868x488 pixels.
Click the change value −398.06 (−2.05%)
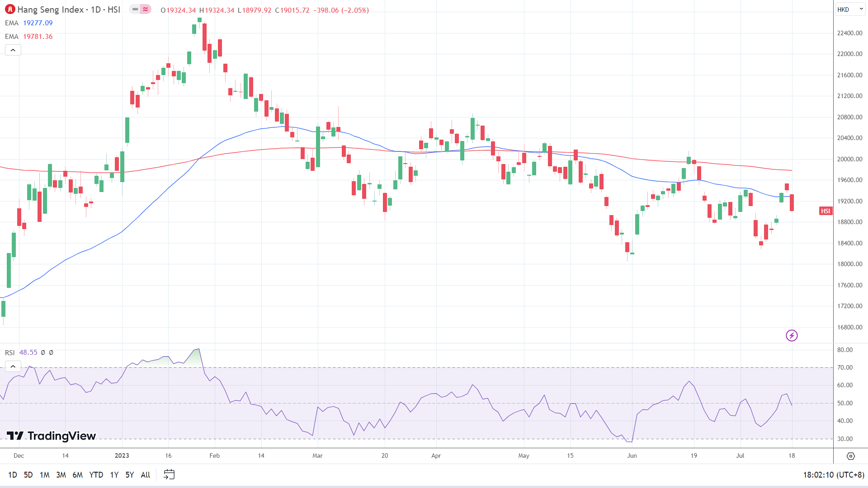[341, 10]
